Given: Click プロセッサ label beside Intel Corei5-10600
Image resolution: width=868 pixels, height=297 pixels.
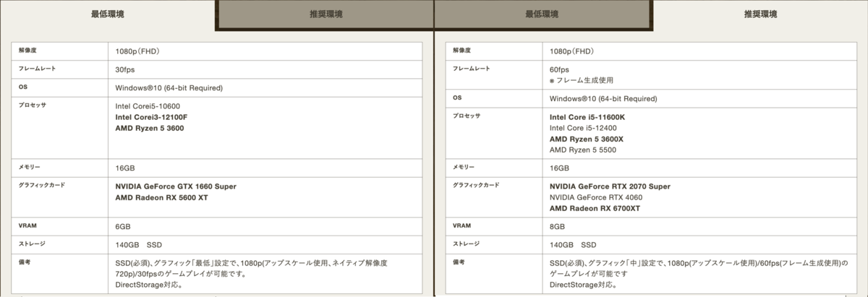Looking at the screenshot, I should [32, 105].
